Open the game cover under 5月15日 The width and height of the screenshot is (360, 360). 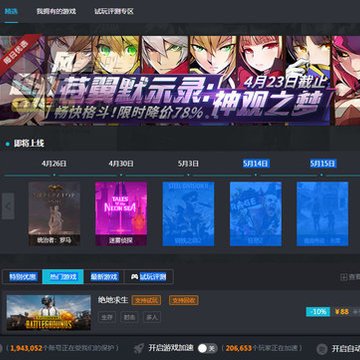323,214
